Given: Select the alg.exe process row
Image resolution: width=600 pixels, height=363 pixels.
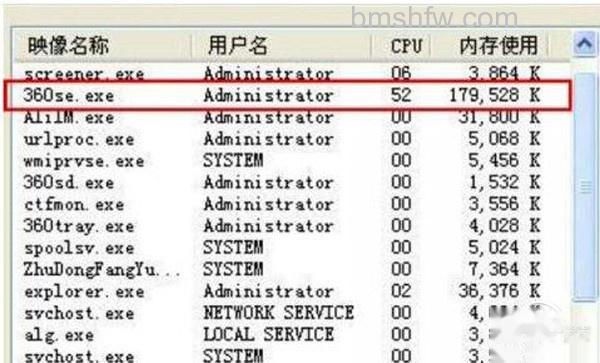Looking at the screenshot, I should pos(292,335).
